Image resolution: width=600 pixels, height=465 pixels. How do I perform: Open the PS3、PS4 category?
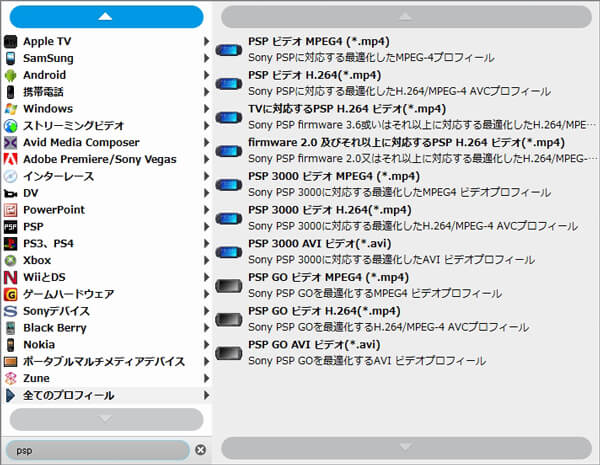pos(107,243)
